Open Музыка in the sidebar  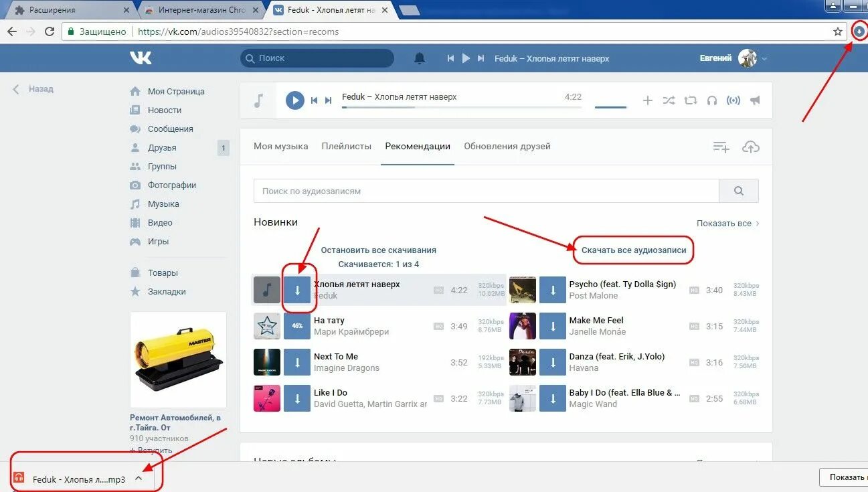click(x=163, y=204)
